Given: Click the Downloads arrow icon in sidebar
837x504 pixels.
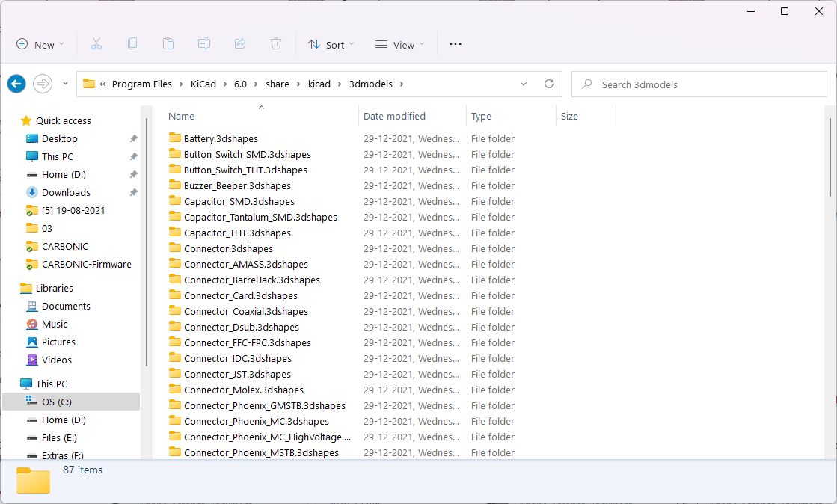Looking at the screenshot, I should (x=32, y=192).
